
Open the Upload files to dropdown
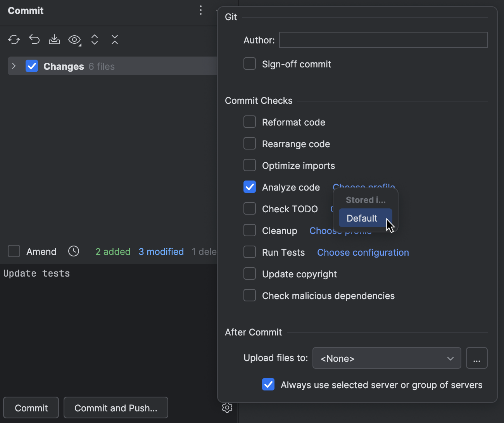[x=387, y=358]
